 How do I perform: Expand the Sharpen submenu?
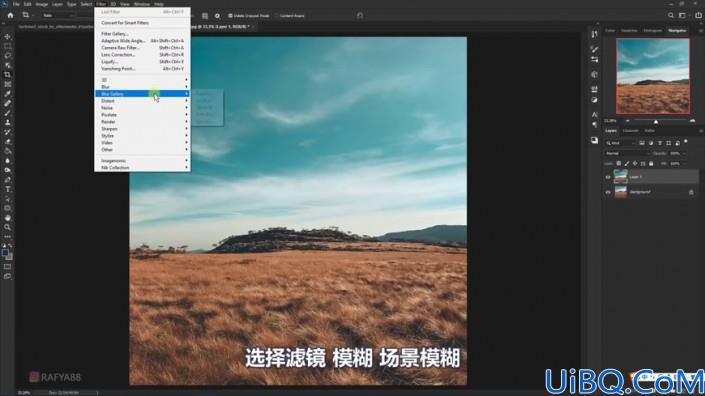pyautogui.click(x=142, y=129)
